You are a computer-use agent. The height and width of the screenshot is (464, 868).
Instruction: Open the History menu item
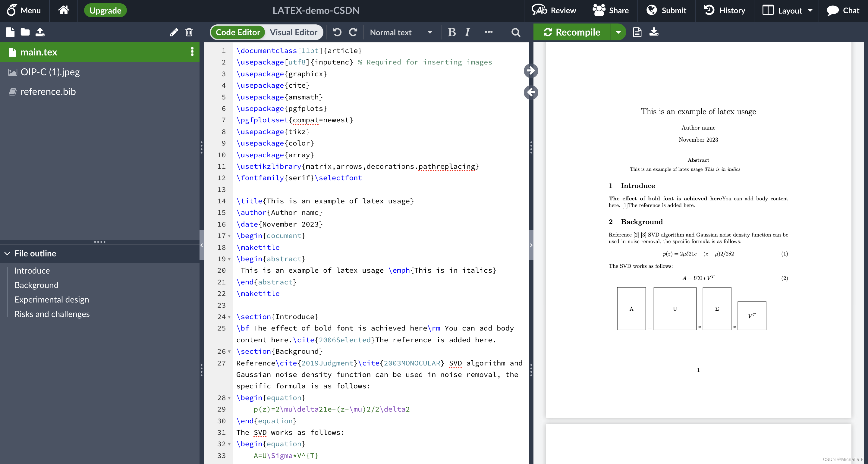coord(725,11)
